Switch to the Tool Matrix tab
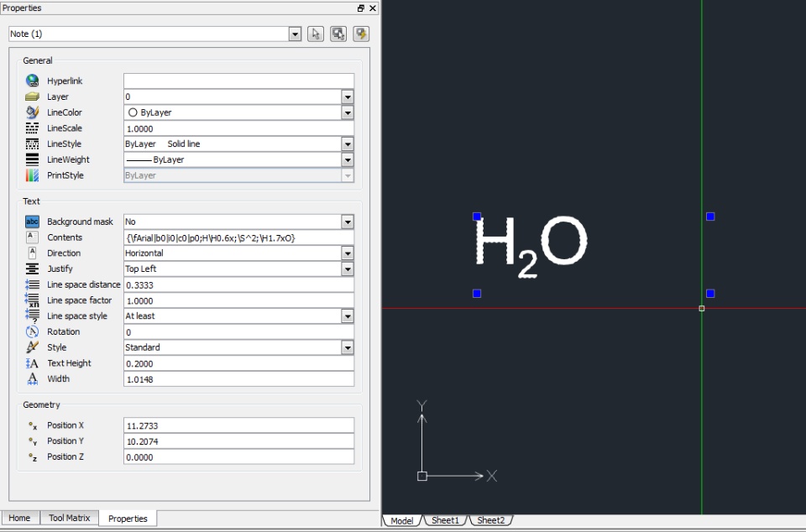The image size is (806, 532). pos(70,518)
